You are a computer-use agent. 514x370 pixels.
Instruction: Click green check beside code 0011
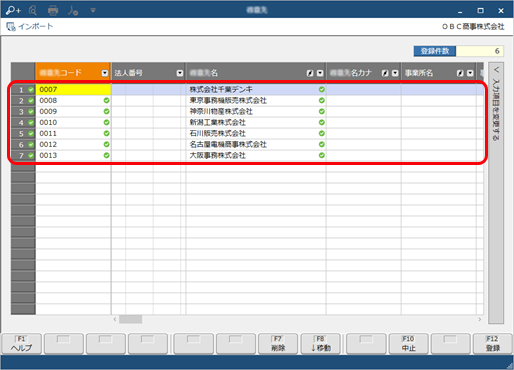coord(106,133)
